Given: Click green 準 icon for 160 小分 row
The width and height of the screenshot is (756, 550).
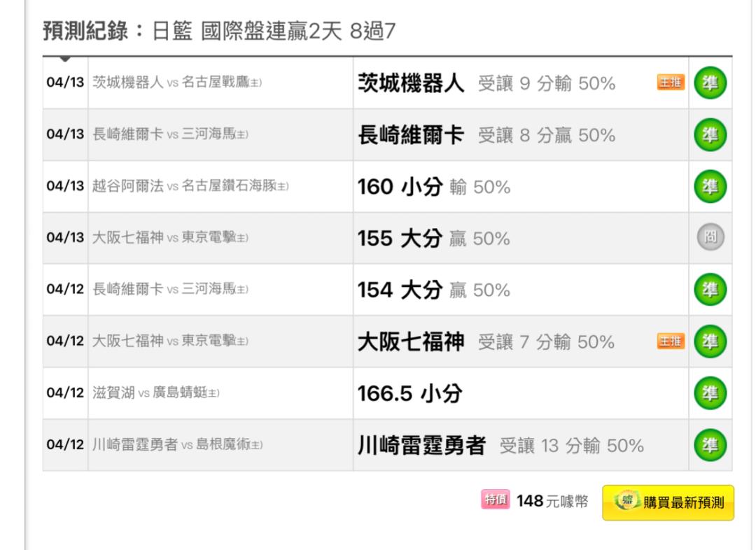Looking at the screenshot, I should point(710,186).
